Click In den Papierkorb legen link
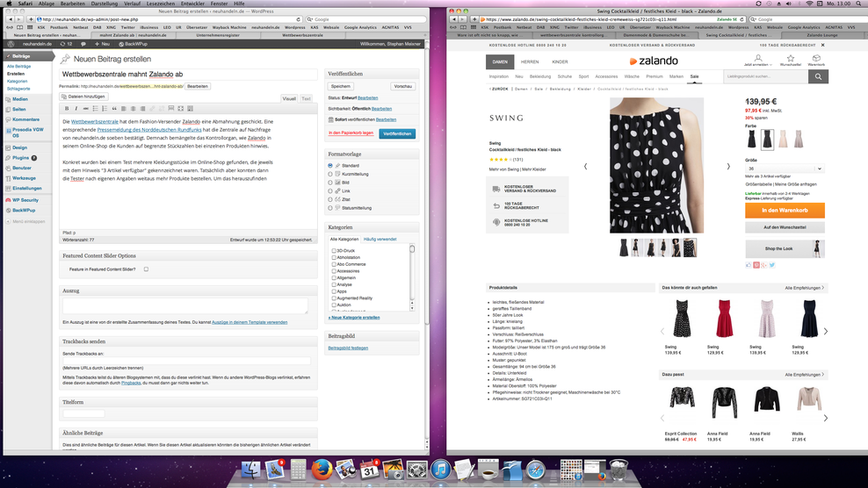Image resolution: width=868 pixels, height=488 pixels. [351, 133]
